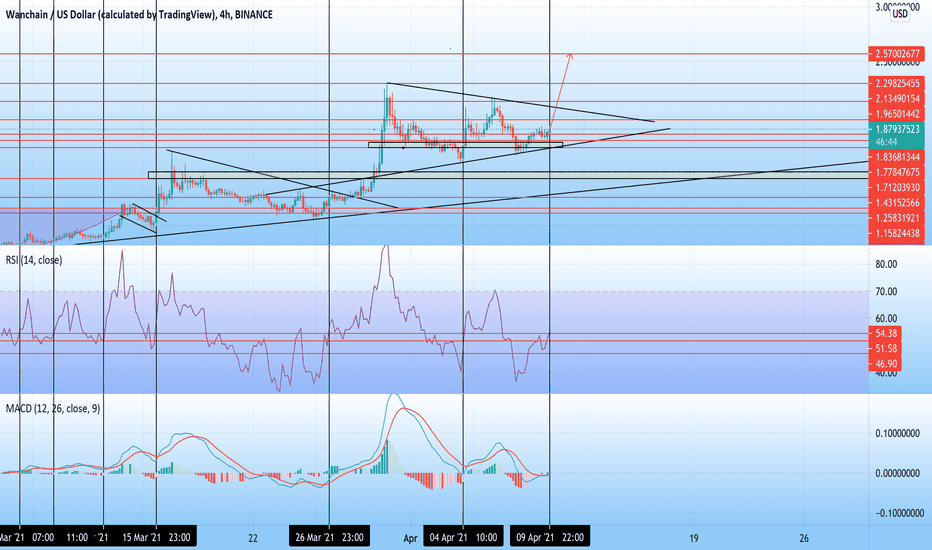
Task: Select the RSI 46.90 level label
Action: coord(885,364)
